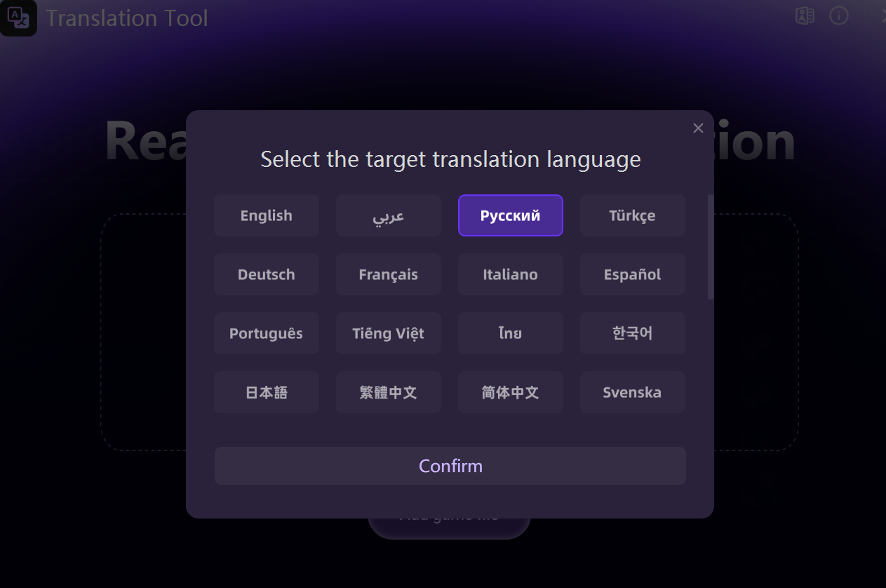Select Korean 한국어 as target language
Image resolution: width=886 pixels, height=588 pixels.
pos(633,333)
